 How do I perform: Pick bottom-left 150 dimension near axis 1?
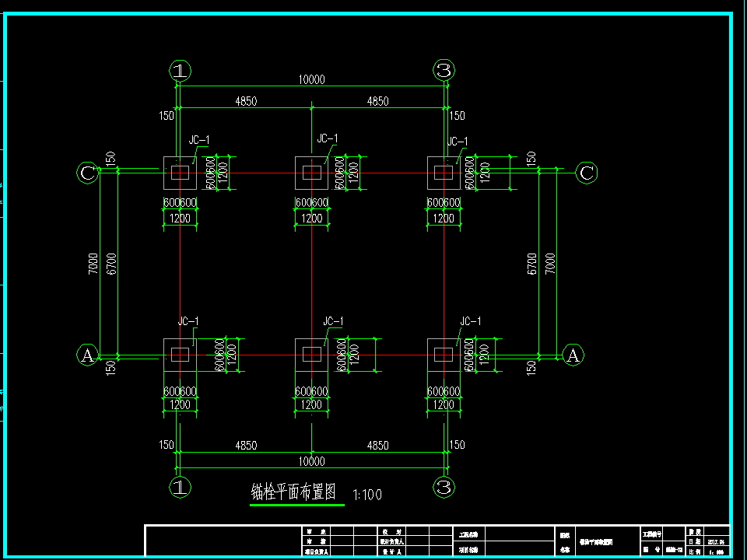click(167, 445)
